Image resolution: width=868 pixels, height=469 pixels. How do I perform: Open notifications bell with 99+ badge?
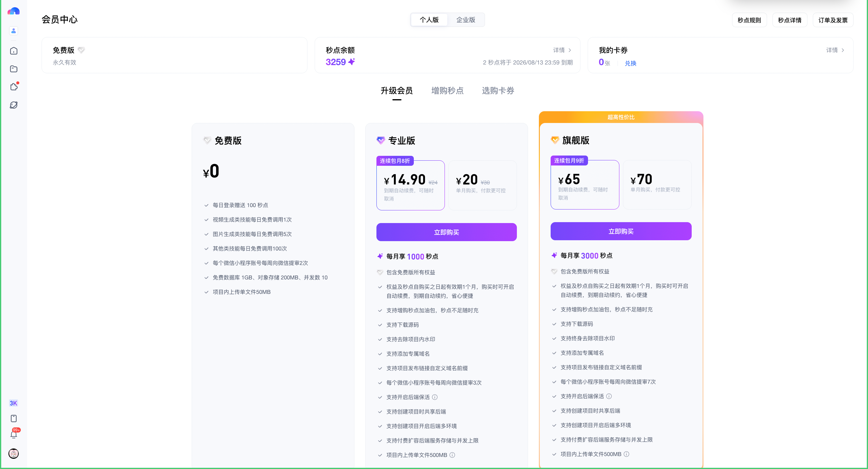point(14,434)
